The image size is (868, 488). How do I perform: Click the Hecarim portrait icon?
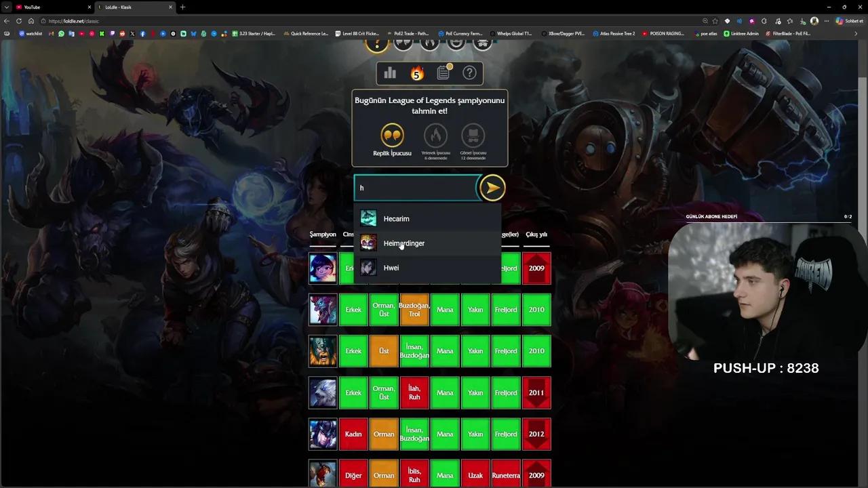click(x=368, y=218)
